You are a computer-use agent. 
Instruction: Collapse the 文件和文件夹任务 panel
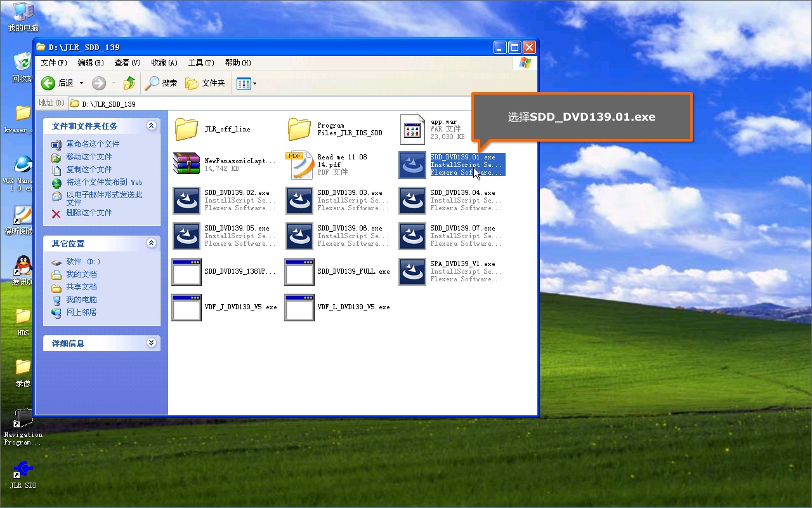tap(151, 126)
